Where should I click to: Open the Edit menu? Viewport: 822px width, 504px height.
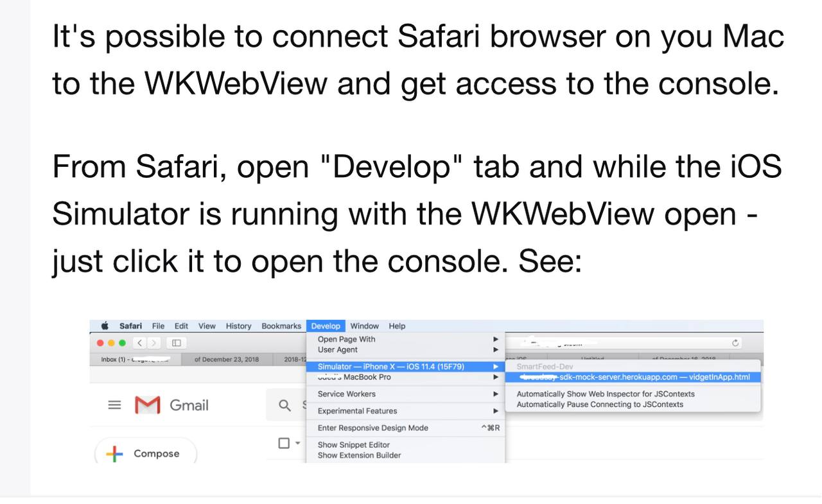tap(182, 326)
